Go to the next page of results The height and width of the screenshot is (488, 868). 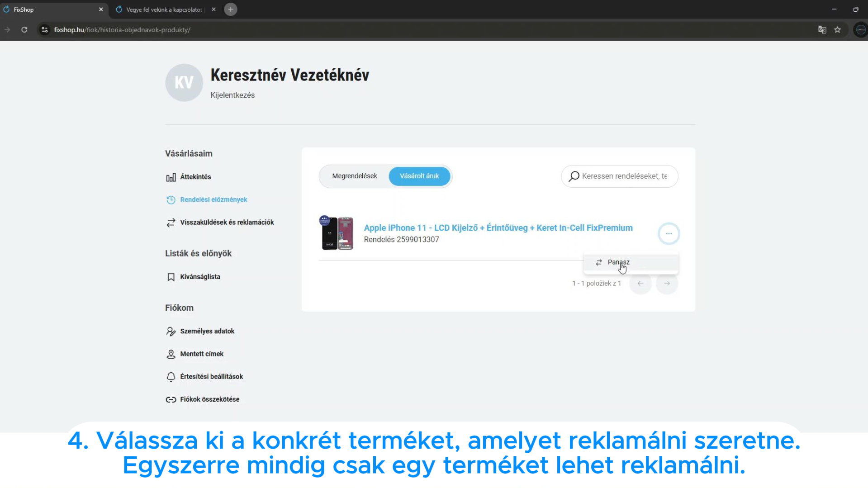pyautogui.click(x=667, y=284)
